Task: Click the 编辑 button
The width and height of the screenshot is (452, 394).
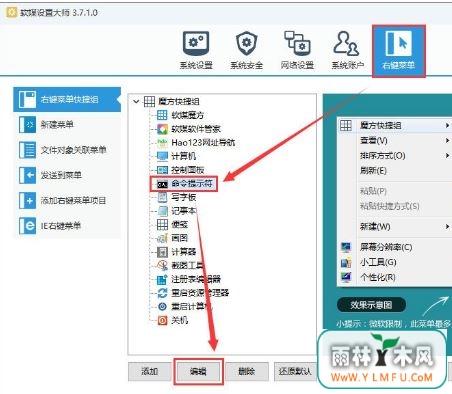Action: click(199, 371)
